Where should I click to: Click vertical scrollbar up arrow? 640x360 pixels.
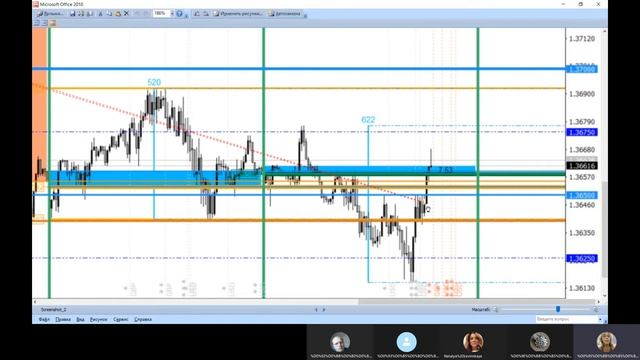[604, 31]
